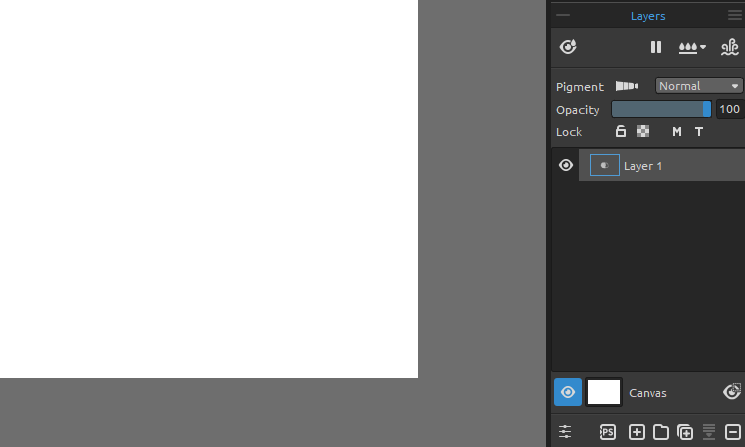The width and height of the screenshot is (745, 447).
Task: Toggle Canvas visibility with blue eye button
Action: (x=568, y=392)
